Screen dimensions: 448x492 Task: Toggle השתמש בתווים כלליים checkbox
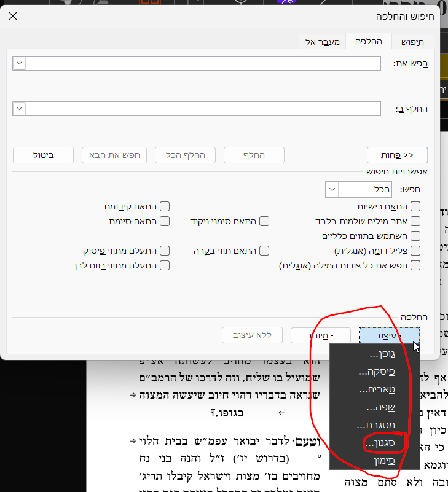point(415,236)
